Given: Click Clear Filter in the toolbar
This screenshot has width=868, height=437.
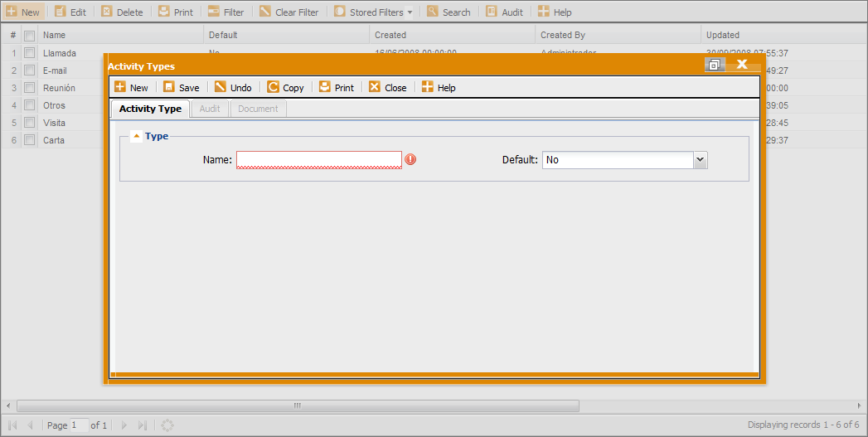Looking at the screenshot, I should [x=289, y=12].
